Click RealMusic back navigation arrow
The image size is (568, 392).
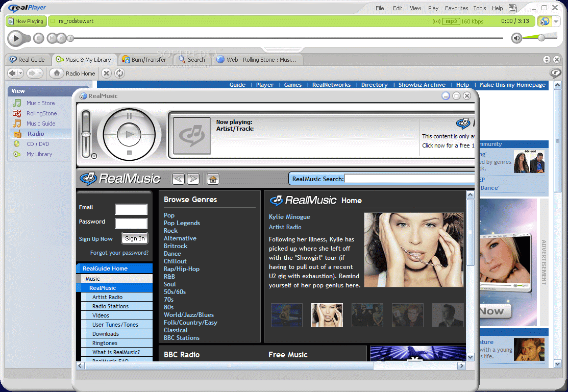click(178, 179)
